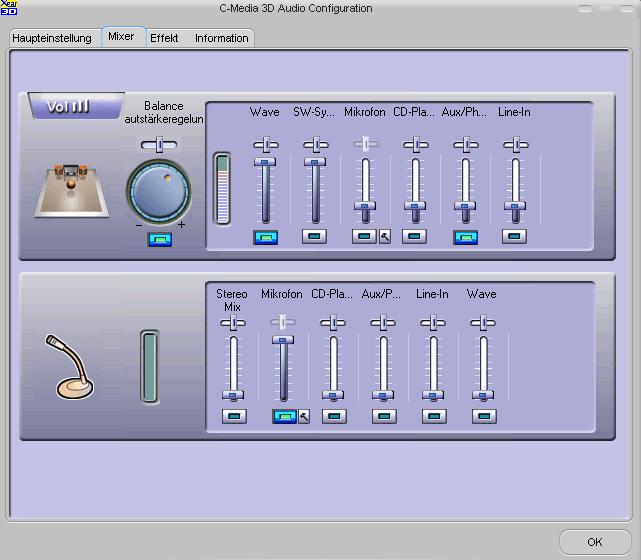Click playback Mikrofon volume slider handle
The image size is (641, 560).
[365, 206]
